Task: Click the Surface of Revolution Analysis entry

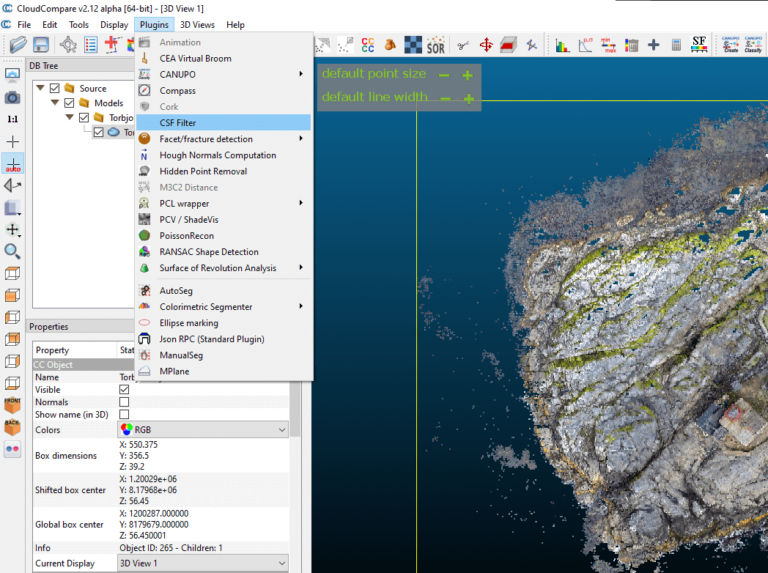Action: pyautogui.click(x=224, y=268)
